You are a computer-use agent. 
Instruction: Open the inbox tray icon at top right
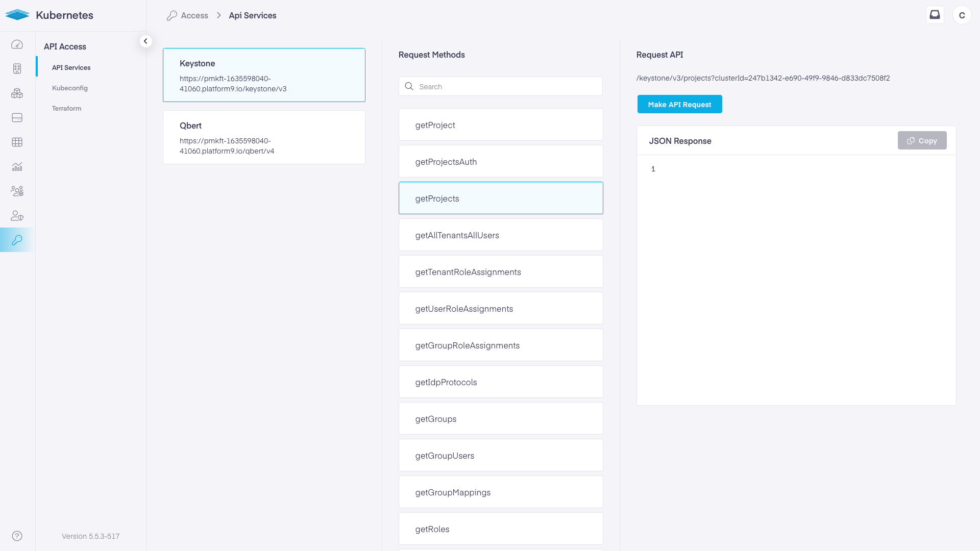tap(935, 15)
